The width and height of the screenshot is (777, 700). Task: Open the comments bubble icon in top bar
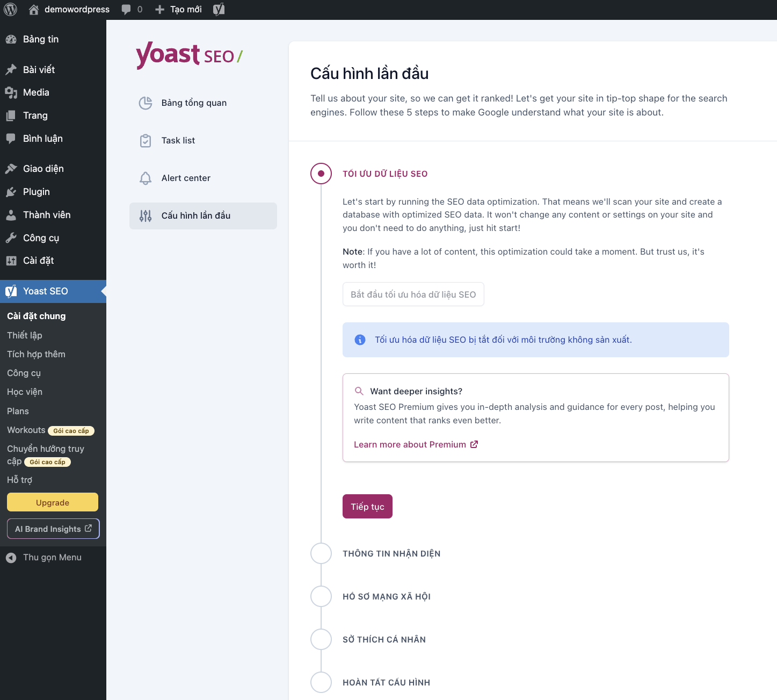click(127, 9)
